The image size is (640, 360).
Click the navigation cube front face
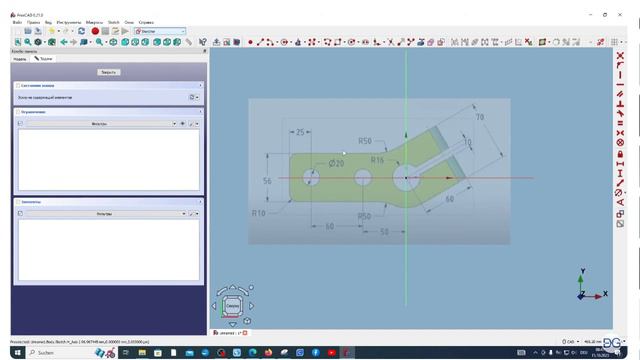click(233, 306)
